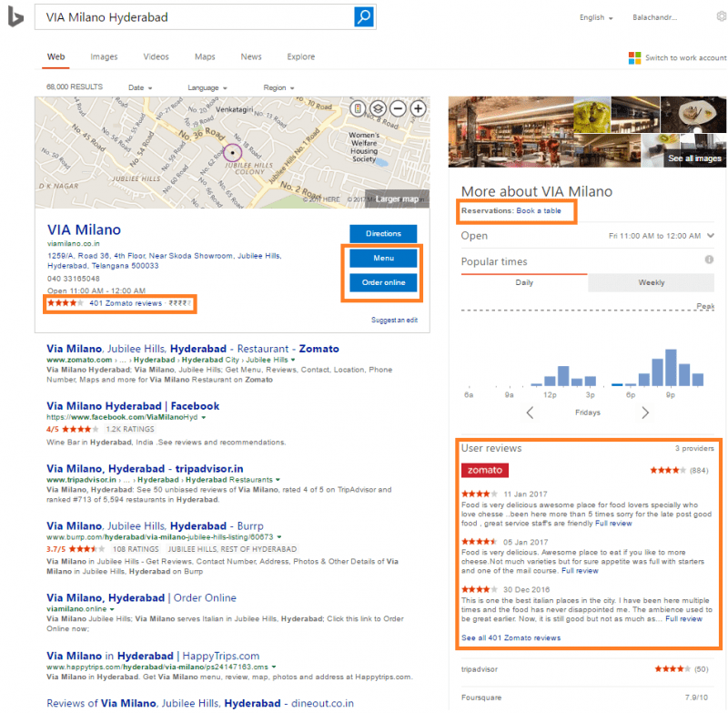Click the Book a table link
This screenshot has height=713, width=728.
click(539, 210)
